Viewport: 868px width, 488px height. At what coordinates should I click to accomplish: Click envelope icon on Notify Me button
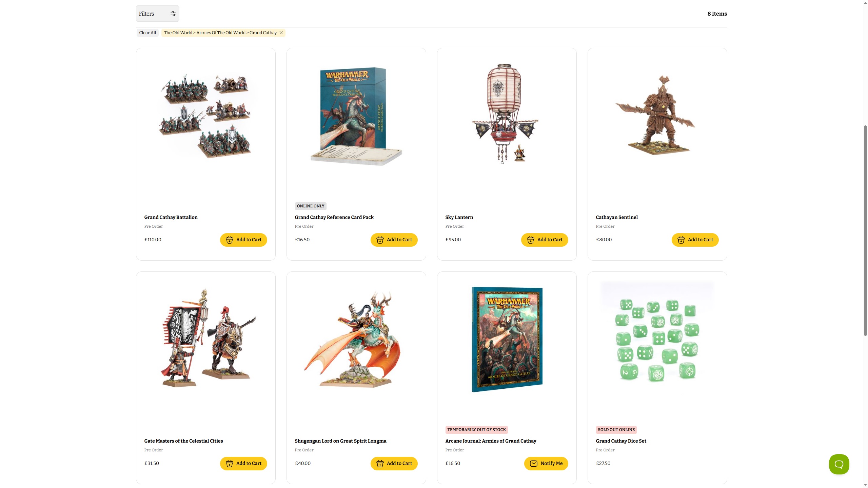[x=533, y=464]
